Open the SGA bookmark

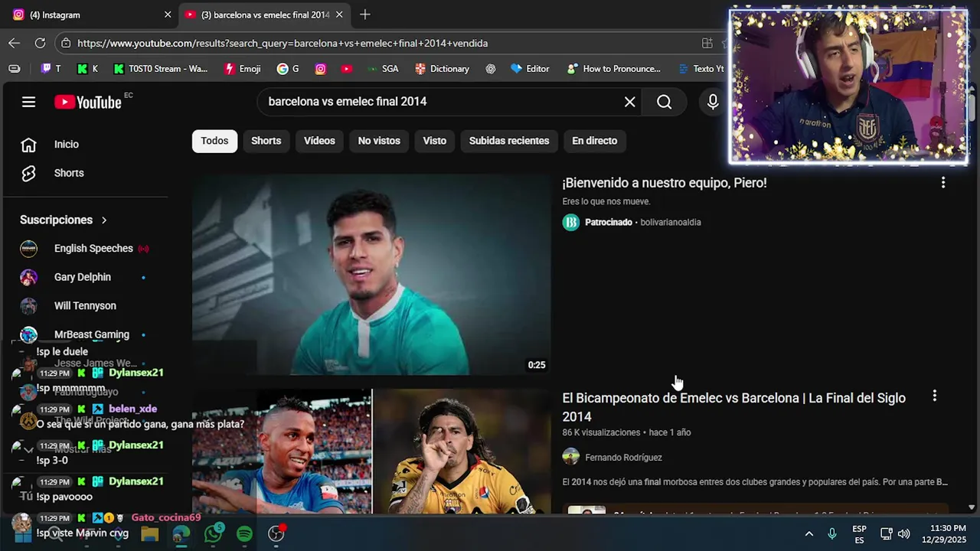coord(383,69)
